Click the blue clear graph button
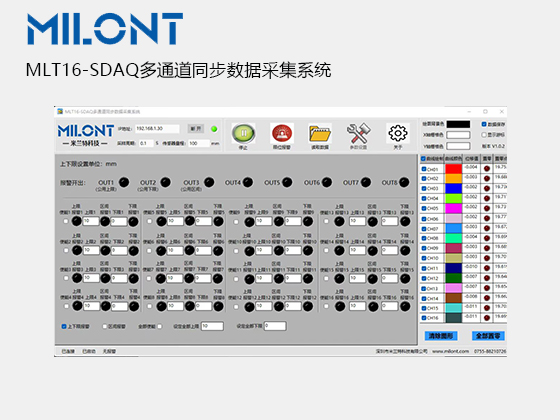The width and height of the screenshot is (560, 420). (x=441, y=336)
